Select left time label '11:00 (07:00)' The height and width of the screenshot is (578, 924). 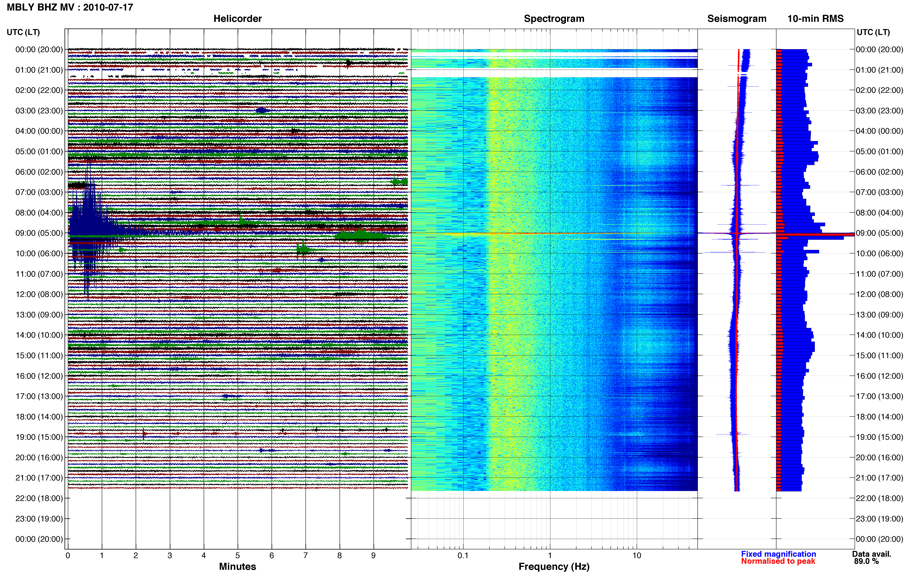pos(39,274)
